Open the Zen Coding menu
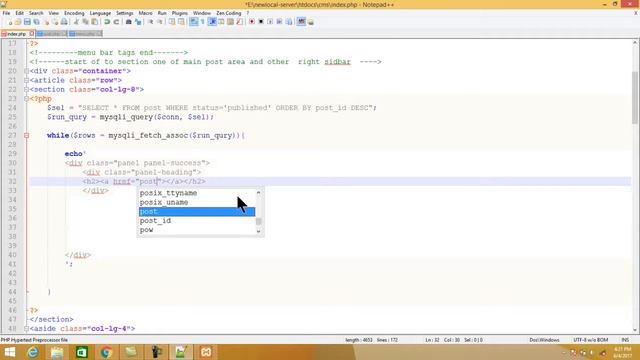The image size is (640, 360). click(229, 13)
